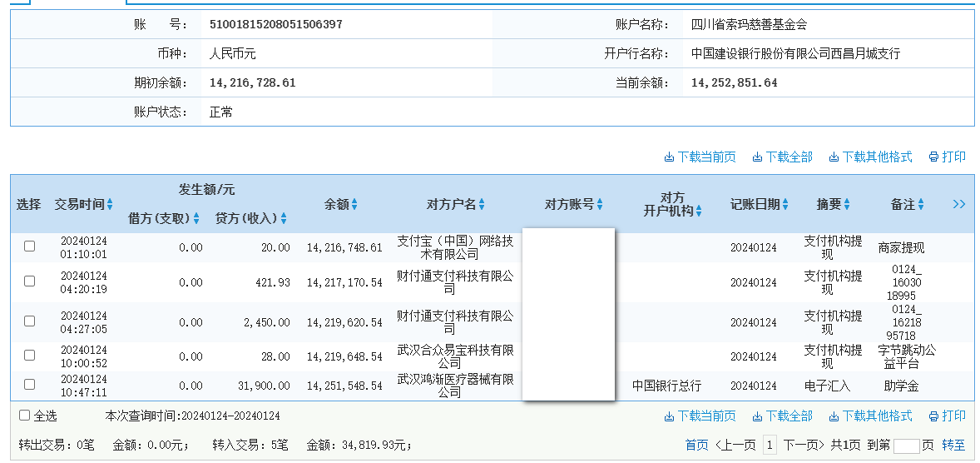The image size is (980, 463).
Task: Click account number 51001815208051506397
Action: [x=275, y=24]
